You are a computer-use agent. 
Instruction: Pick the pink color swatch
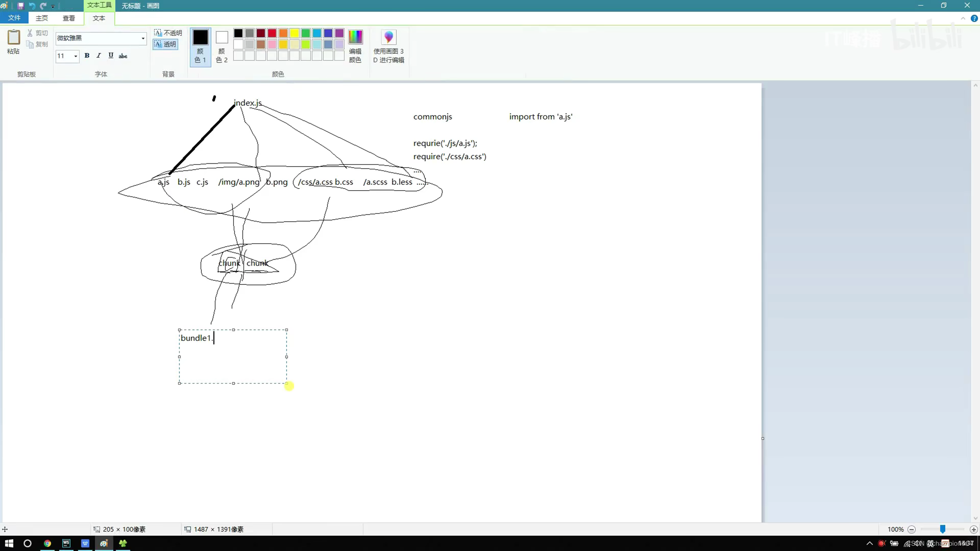click(x=272, y=44)
